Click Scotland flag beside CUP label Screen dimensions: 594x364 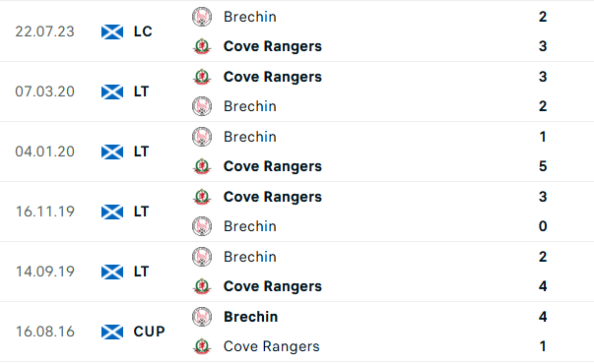[x=112, y=332]
